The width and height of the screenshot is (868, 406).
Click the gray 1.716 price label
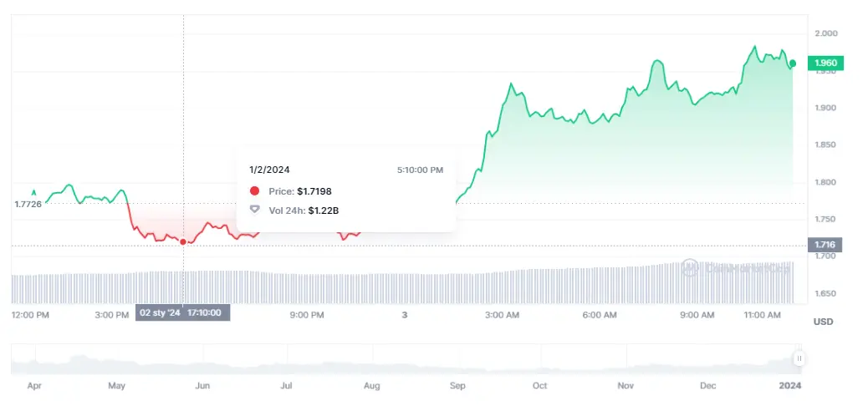click(825, 245)
